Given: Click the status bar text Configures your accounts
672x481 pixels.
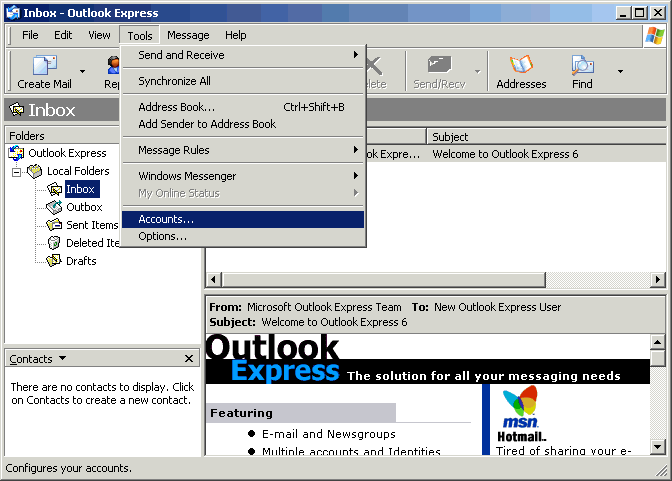Looking at the screenshot, I should tap(69, 468).
